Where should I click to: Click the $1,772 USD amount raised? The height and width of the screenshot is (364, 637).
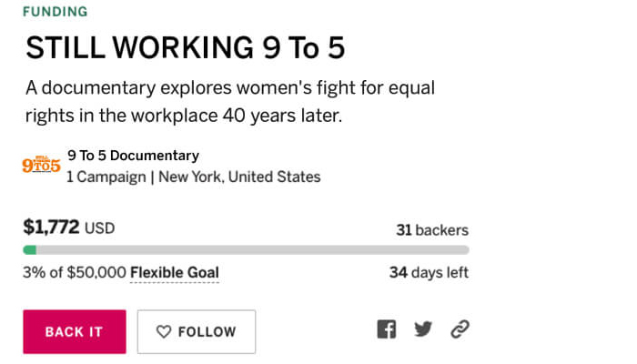point(68,227)
